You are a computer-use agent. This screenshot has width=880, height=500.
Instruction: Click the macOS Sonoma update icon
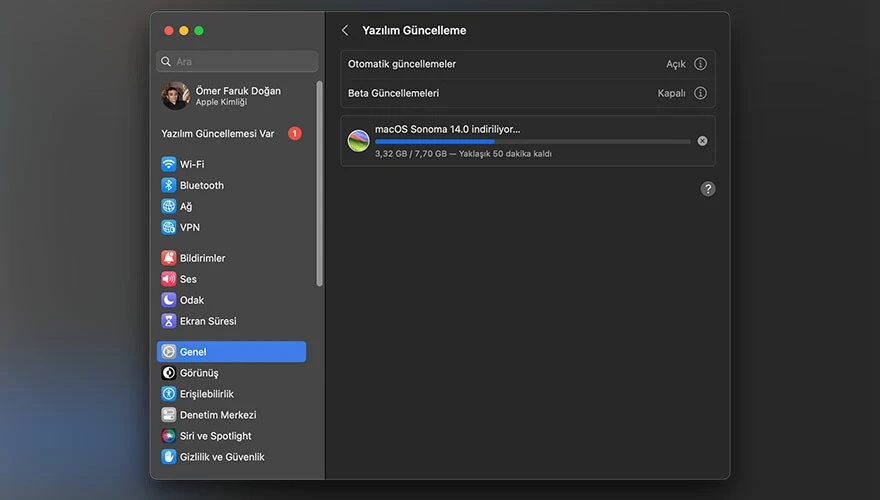(x=358, y=140)
